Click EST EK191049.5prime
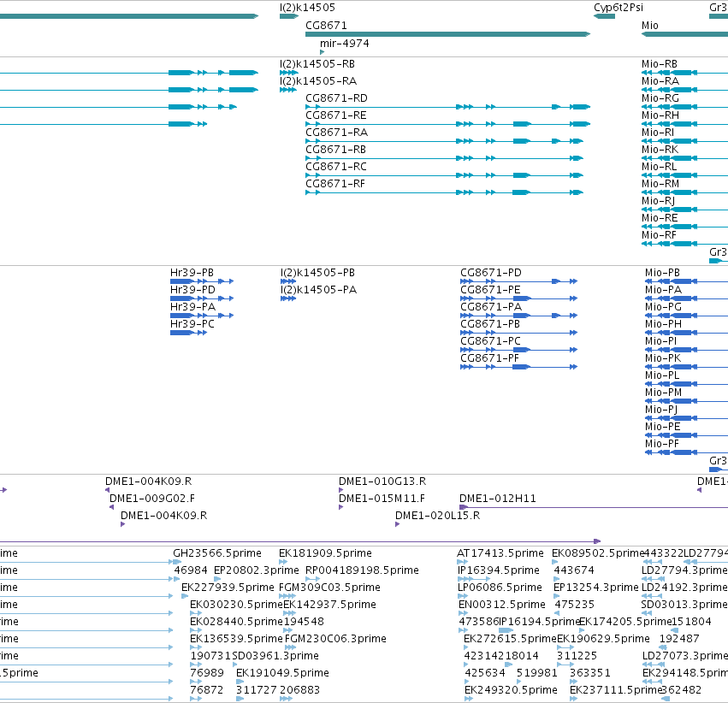 pos(240,682)
